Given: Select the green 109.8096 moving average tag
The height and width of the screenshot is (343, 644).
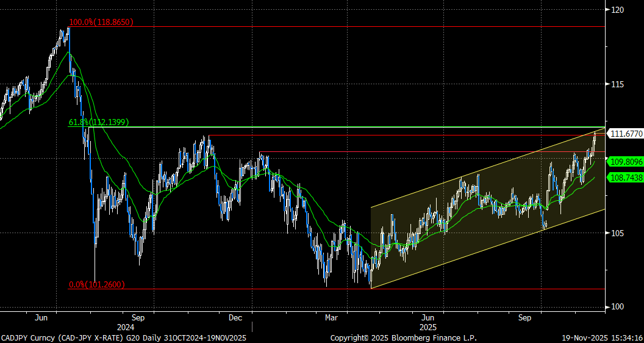Looking at the screenshot, I should (625, 162).
